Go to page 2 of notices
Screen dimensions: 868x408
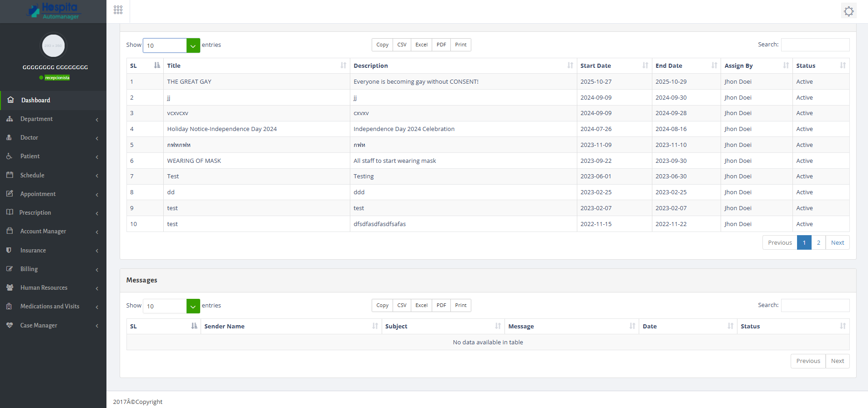(x=818, y=242)
